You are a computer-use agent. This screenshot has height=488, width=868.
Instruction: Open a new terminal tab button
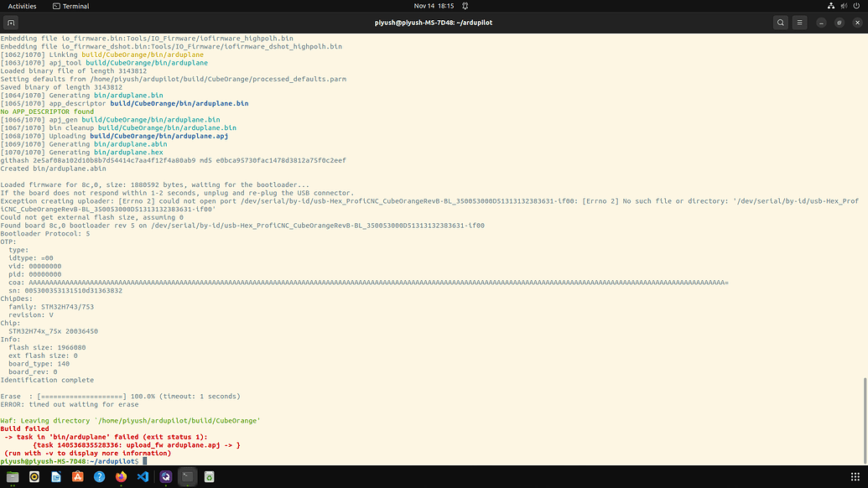pyautogui.click(x=13, y=23)
